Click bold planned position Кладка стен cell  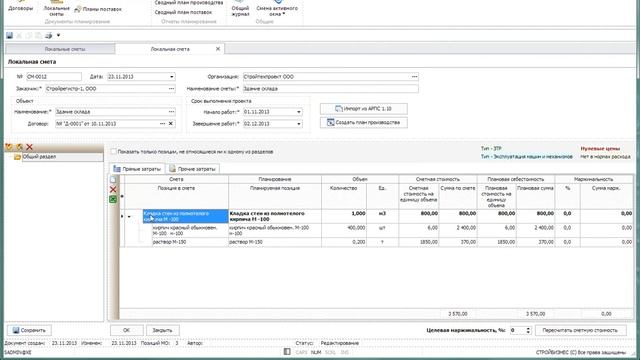[275, 216]
